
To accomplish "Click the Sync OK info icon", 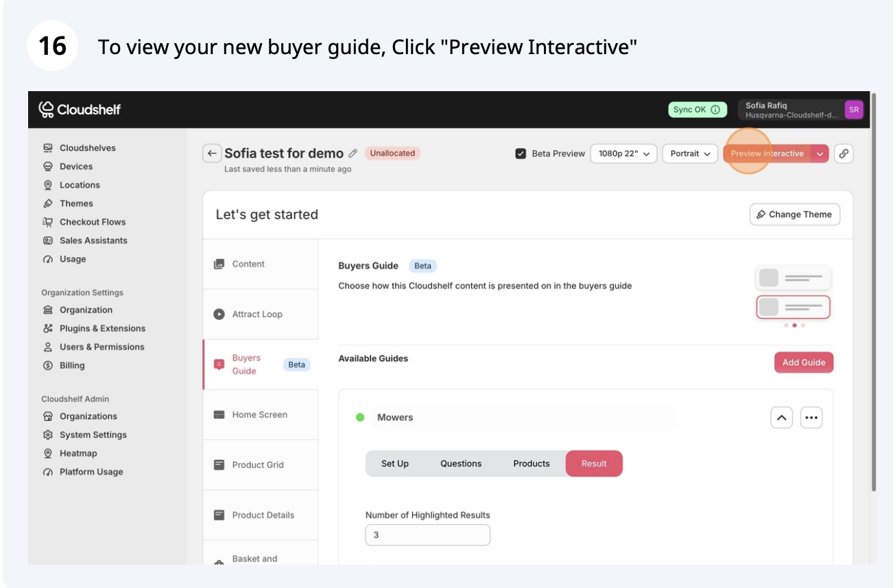I will click(x=715, y=110).
